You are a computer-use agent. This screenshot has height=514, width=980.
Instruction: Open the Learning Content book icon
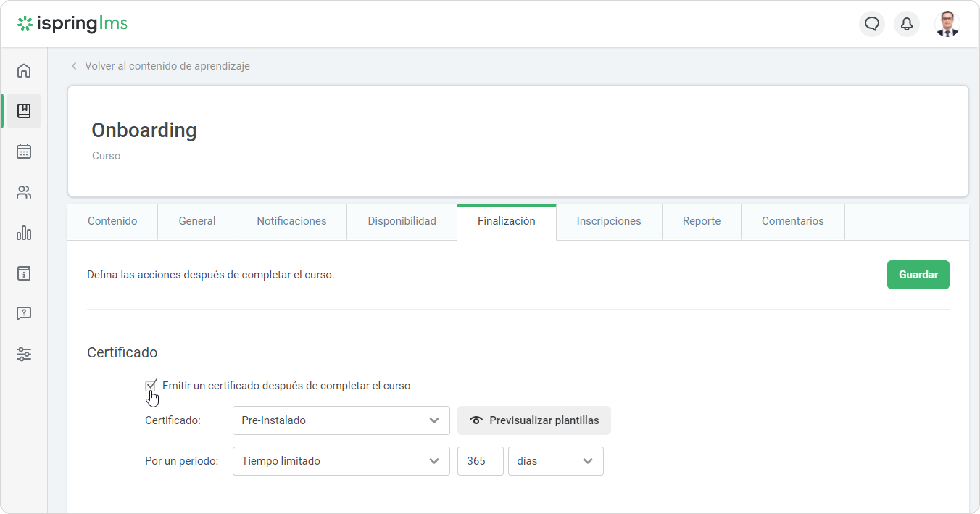(x=24, y=111)
